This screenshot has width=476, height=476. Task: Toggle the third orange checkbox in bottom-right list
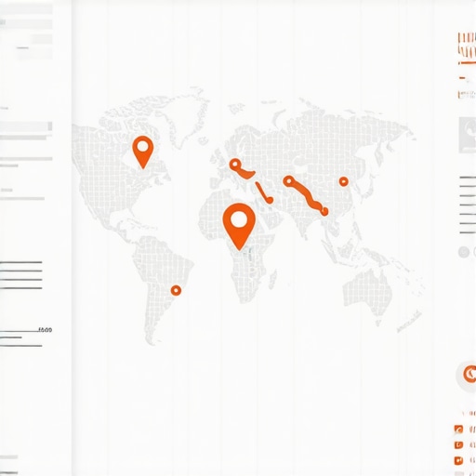coord(458,460)
